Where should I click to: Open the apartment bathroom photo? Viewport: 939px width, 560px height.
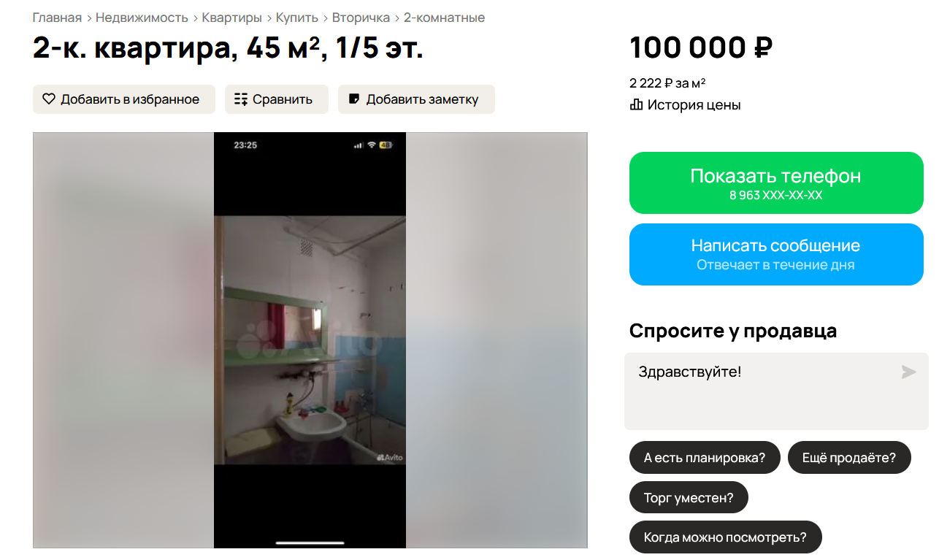tap(310, 340)
